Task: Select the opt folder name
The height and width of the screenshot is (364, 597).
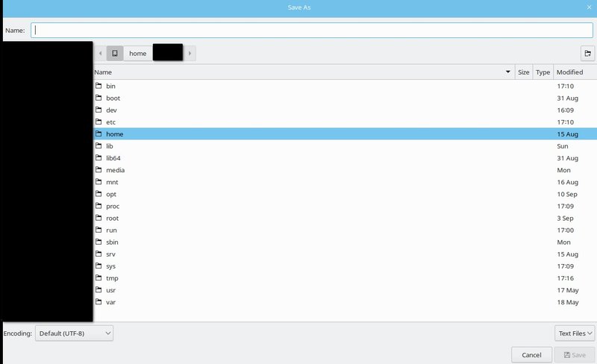Action: (111, 194)
